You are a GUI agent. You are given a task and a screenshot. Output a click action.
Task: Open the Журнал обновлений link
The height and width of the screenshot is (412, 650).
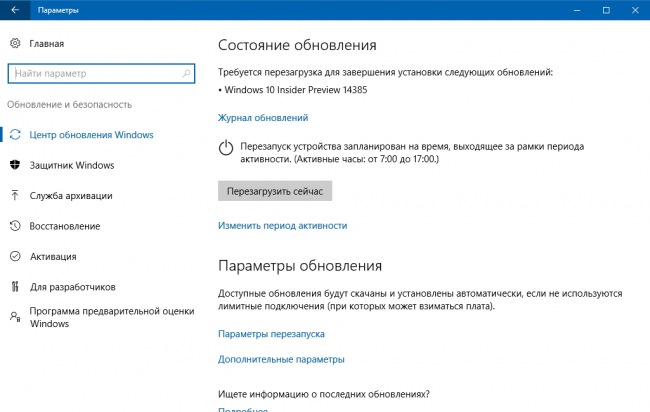263,118
